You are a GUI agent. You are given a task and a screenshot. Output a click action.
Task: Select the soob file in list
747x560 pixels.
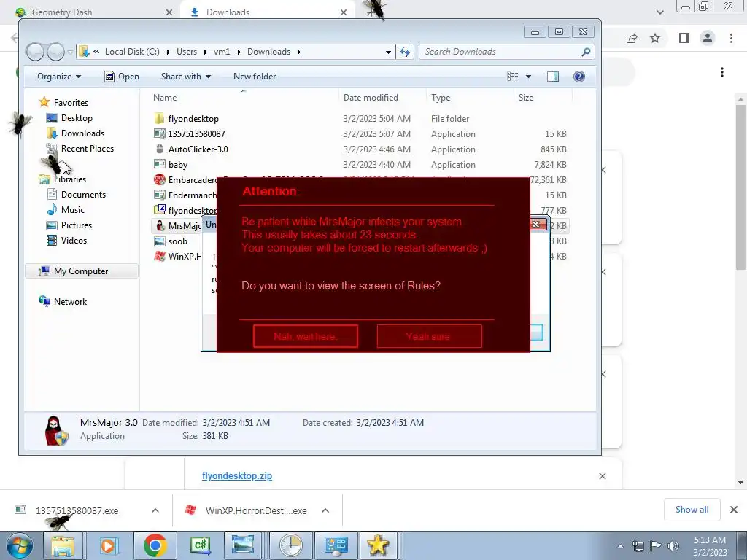click(x=177, y=241)
